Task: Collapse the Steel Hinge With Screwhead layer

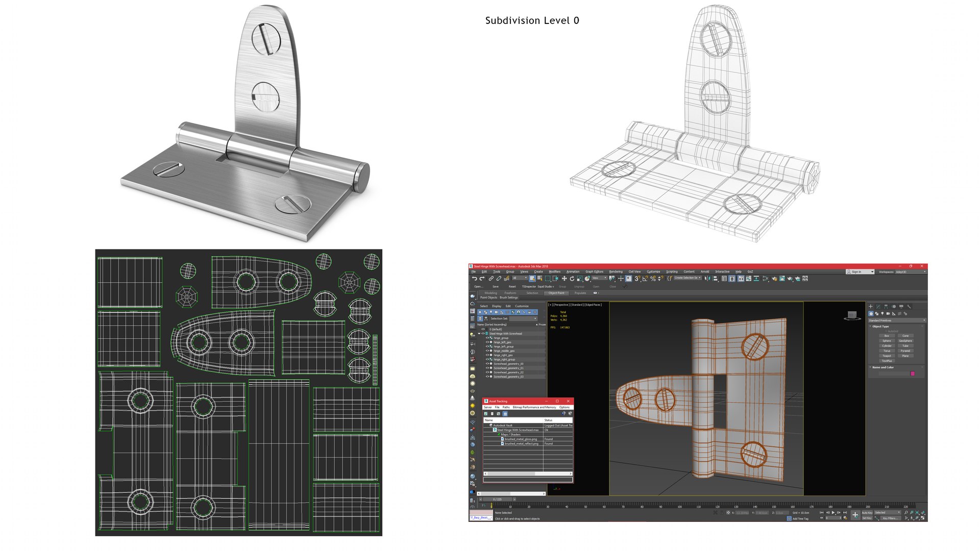Action: [479, 334]
